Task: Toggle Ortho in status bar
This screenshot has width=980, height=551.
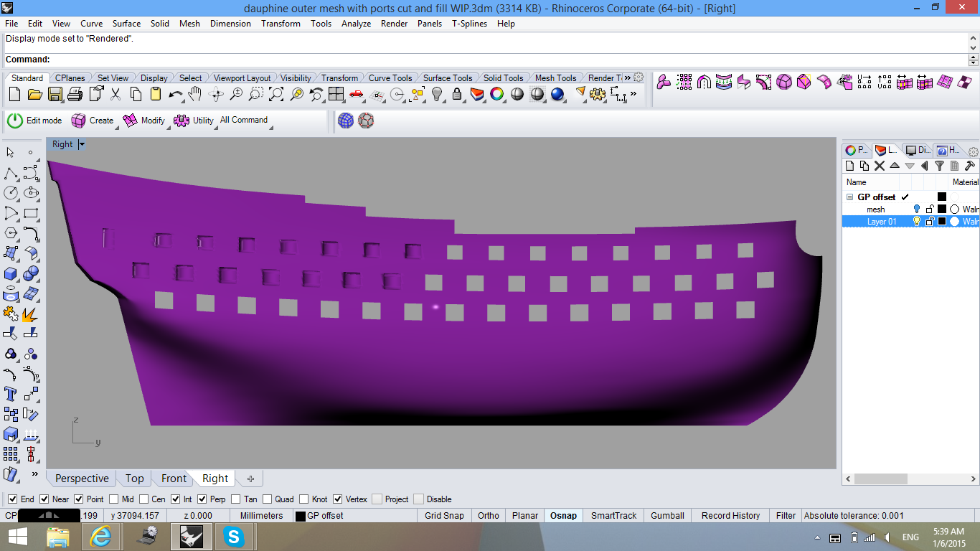Action: tap(489, 516)
